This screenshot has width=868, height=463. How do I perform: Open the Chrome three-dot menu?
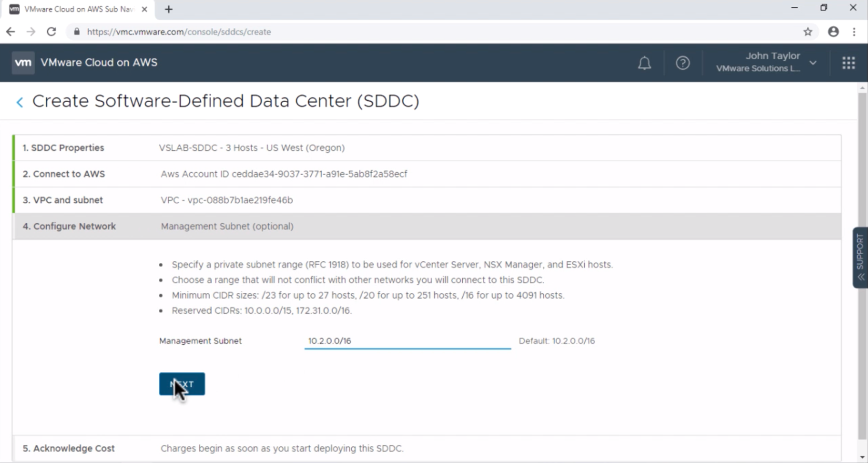[854, 32]
